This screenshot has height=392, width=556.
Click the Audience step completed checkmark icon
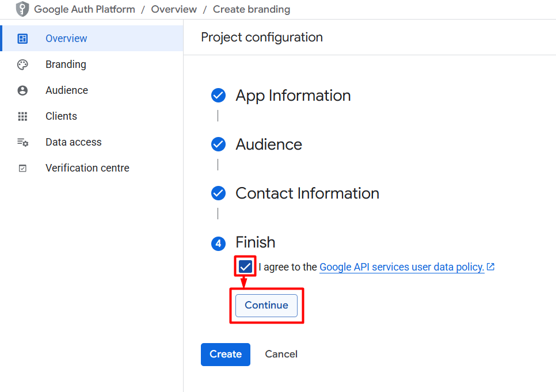tap(219, 144)
